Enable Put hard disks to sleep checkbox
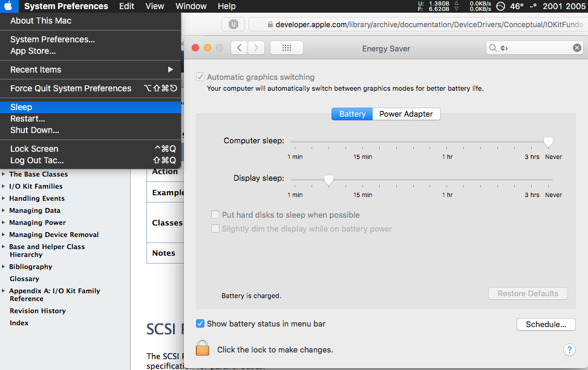 pos(215,215)
